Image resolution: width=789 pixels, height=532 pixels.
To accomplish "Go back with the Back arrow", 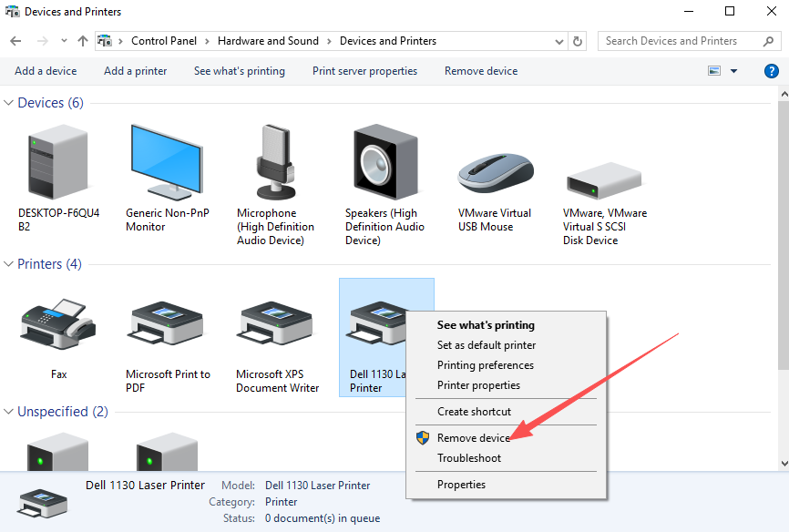I will point(15,41).
